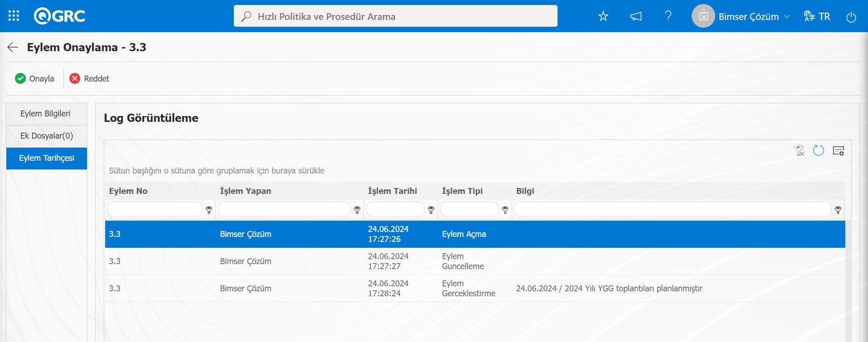Expand the Bimser Çözüm user dropdown
This screenshot has height=342, width=868.
point(754,17)
